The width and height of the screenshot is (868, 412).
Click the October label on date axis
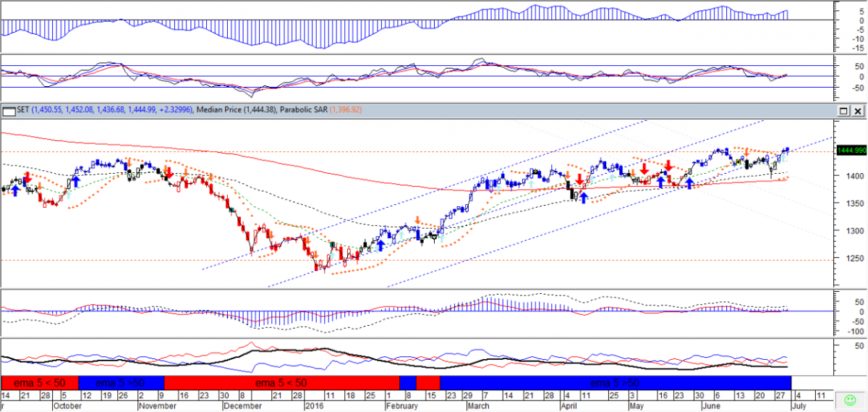(67, 407)
